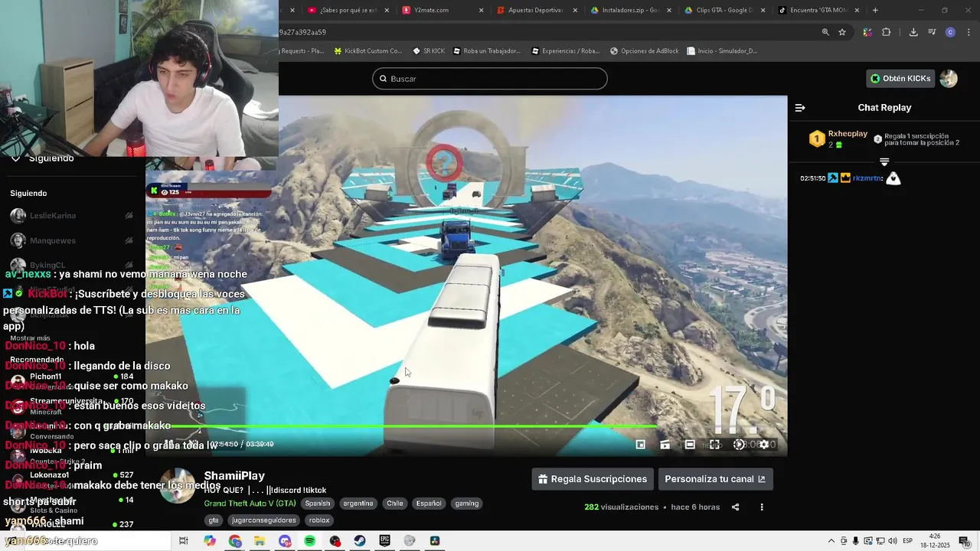Open Task View in the taskbar
This screenshot has height=551, width=980.
[184, 541]
